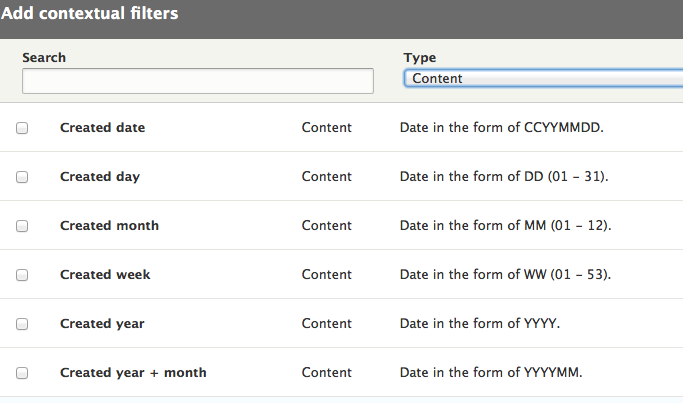Screen dimensions: 683x403
Task: Click the DD (01 - 31) description
Action: [x=504, y=176]
